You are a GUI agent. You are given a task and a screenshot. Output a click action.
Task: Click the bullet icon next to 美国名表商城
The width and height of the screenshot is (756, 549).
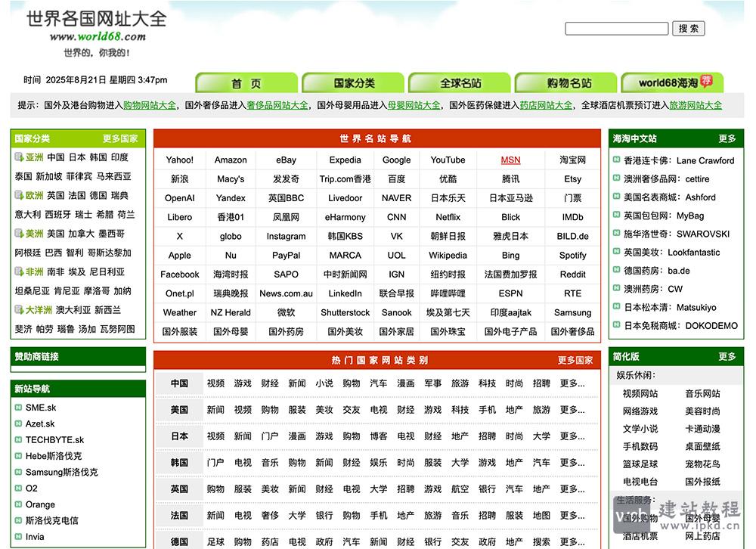[616, 197]
